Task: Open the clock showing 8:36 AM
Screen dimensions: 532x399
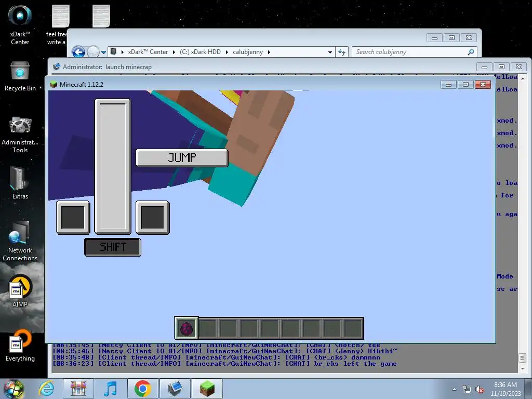Action: (x=506, y=389)
